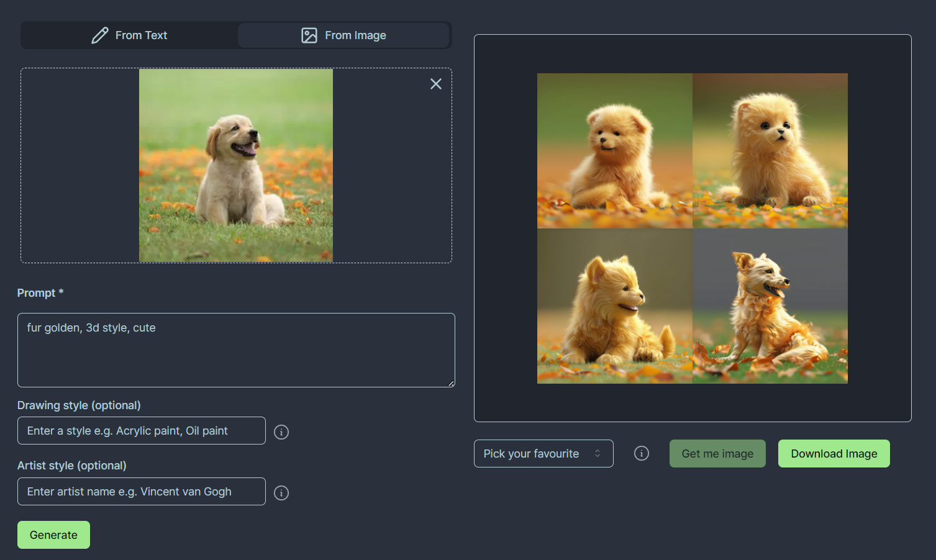Click the pencil icon on From Text tab
Viewport: 936px width, 560px height.
[99, 35]
